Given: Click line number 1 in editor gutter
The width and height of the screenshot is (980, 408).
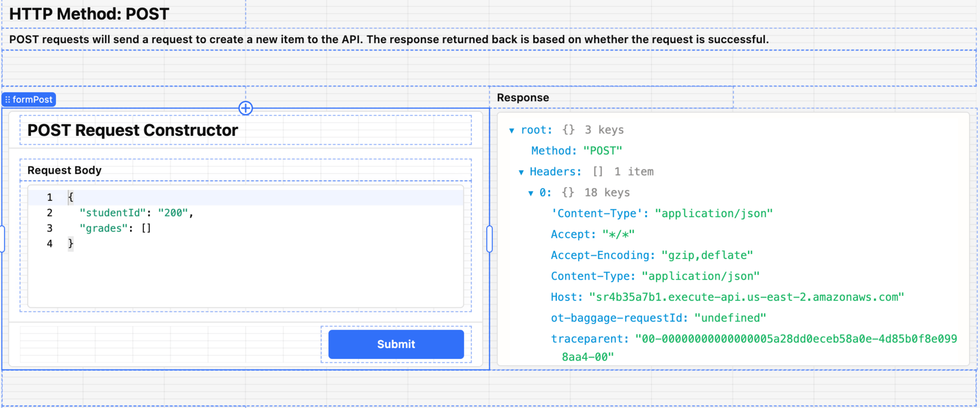Looking at the screenshot, I should tap(50, 197).
